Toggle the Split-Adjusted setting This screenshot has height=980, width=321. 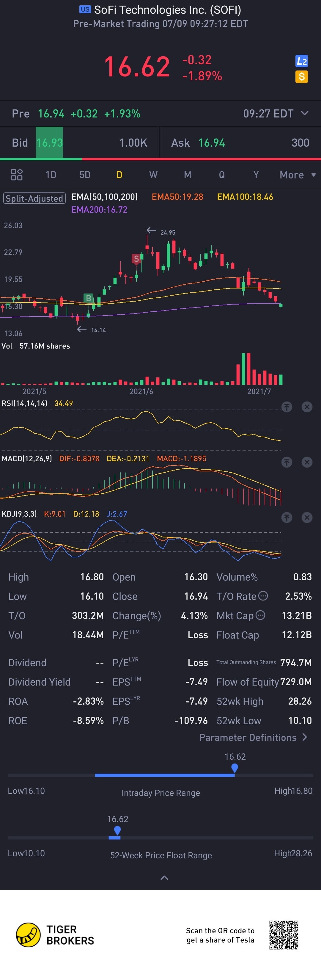coord(34,198)
